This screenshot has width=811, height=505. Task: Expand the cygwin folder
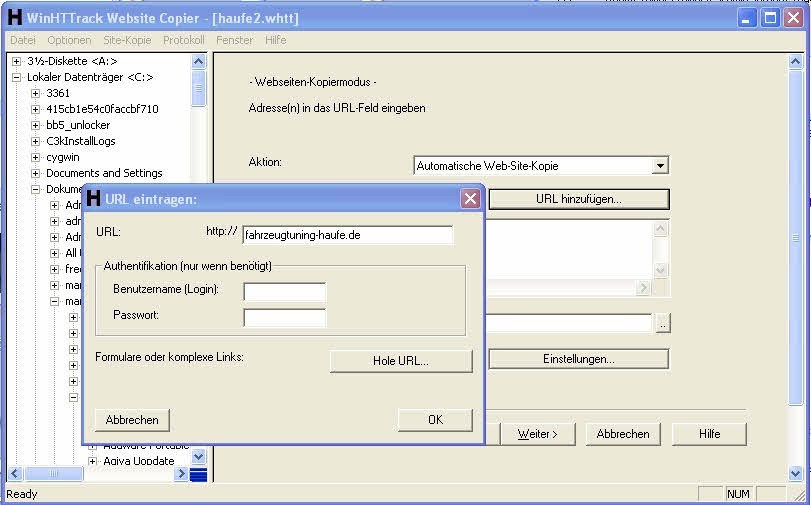35,157
